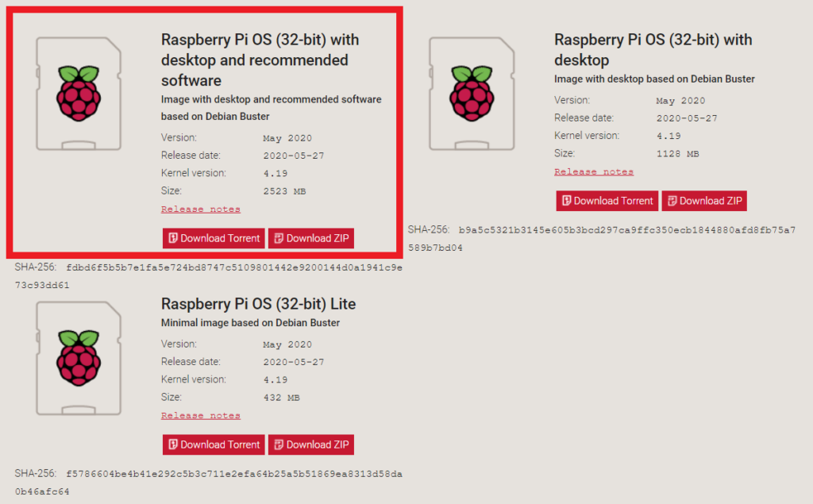Download ZIP for the 1128 MB desktop edition
813x504 pixels.
pyautogui.click(x=704, y=201)
